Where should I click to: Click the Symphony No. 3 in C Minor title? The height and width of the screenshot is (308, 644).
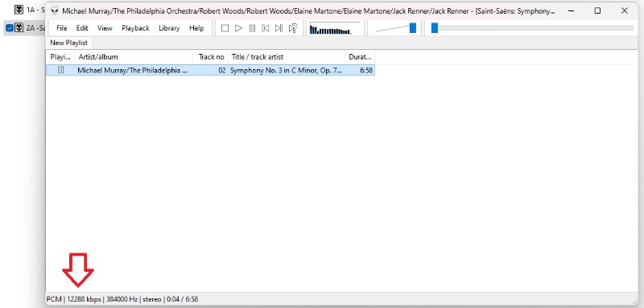(x=286, y=71)
